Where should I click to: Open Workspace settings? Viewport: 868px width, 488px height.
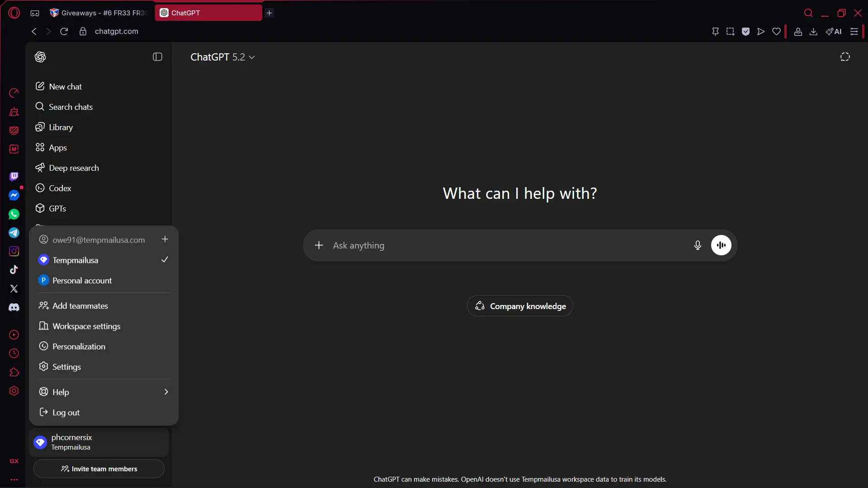tap(104, 326)
